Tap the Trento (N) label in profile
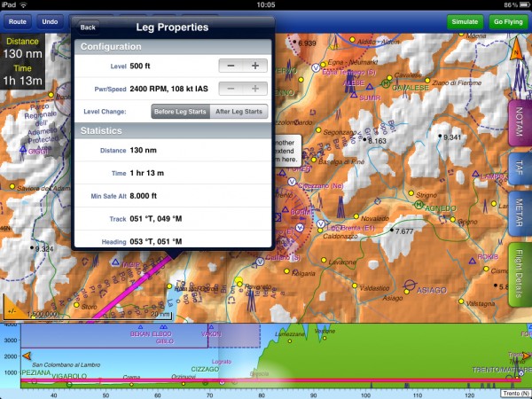Viewport: 532px width, 399px height. point(516,393)
